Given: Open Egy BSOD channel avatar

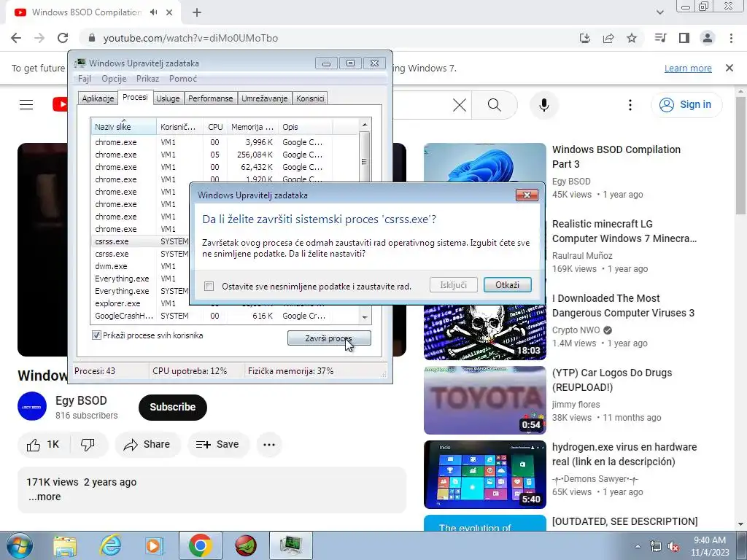Looking at the screenshot, I should pyautogui.click(x=32, y=406).
